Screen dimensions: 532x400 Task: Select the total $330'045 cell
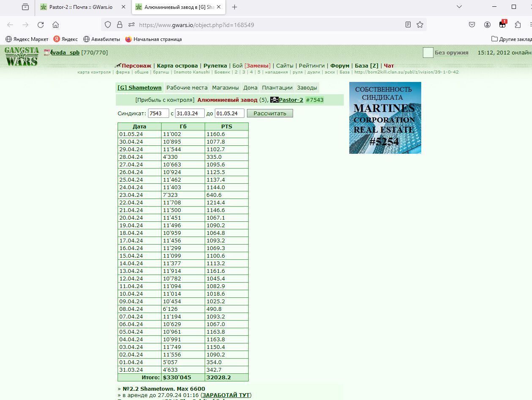(183, 378)
